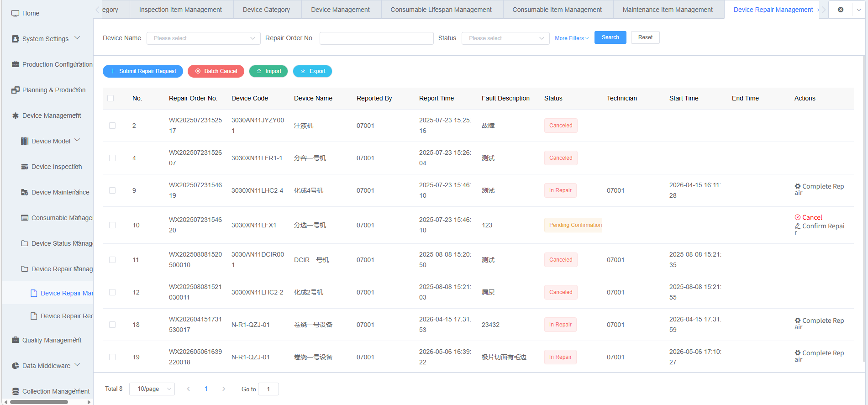Check the box for row No. 19
Viewport: 868px width, 405px height.
pos(112,357)
